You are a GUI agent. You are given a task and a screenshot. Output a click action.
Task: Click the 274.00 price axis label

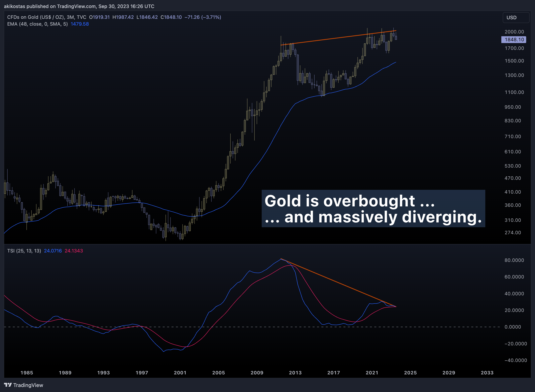click(x=513, y=233)
